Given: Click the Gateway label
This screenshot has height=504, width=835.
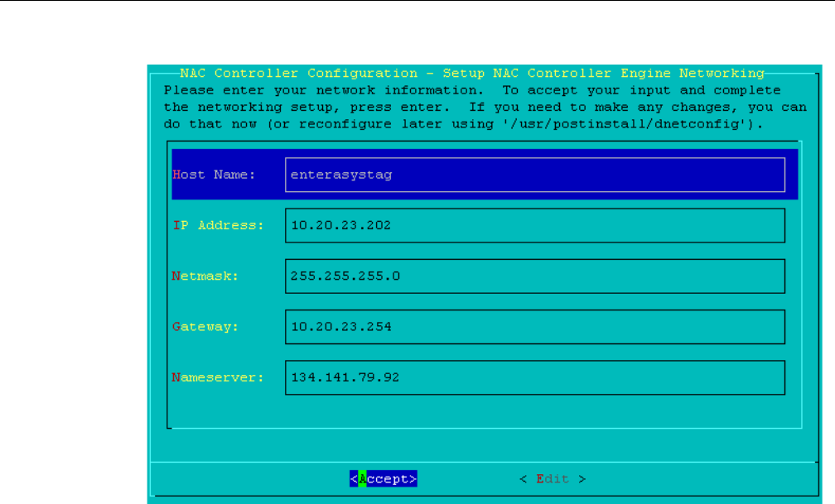Looking at the screenshot, I should [205, 327].
